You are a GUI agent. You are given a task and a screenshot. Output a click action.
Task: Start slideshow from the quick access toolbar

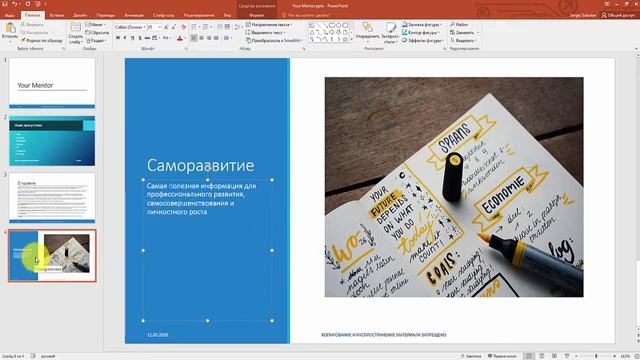tap(38, 4)
